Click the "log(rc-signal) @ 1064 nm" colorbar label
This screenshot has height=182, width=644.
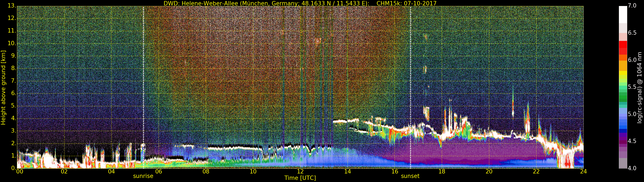pos(639,87)
